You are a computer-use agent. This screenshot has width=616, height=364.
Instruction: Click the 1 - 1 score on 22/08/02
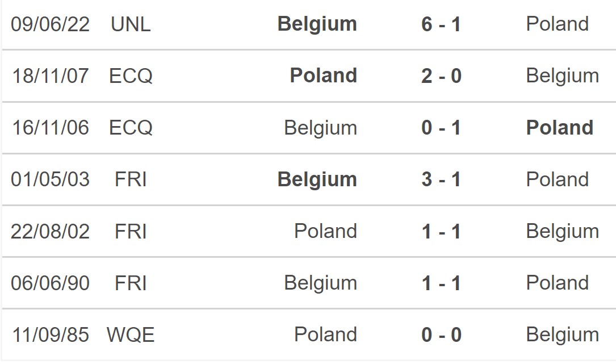pyautogui.click(x=441, y=232)
